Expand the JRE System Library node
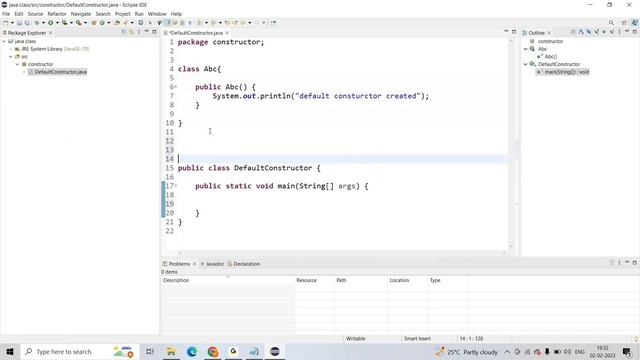Viewport: 640px width, 360px height. (x=11, y=49)
